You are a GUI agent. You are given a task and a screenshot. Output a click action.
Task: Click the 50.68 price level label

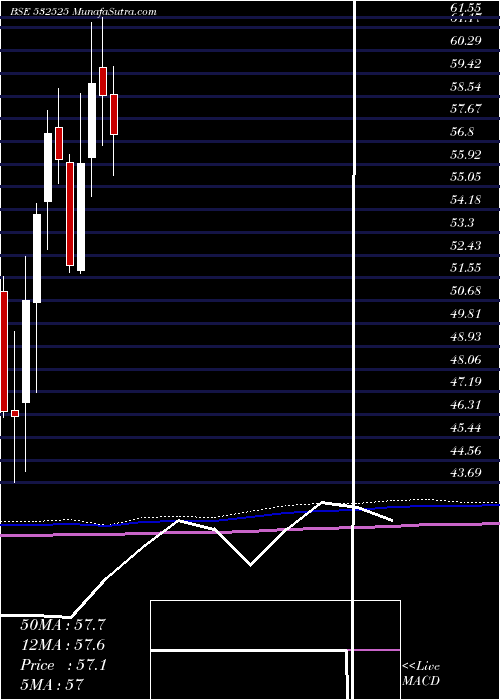pos(466,291)
